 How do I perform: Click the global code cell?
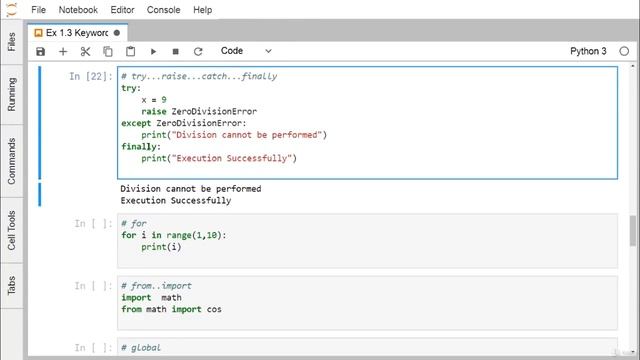click(x=367, y=347)
